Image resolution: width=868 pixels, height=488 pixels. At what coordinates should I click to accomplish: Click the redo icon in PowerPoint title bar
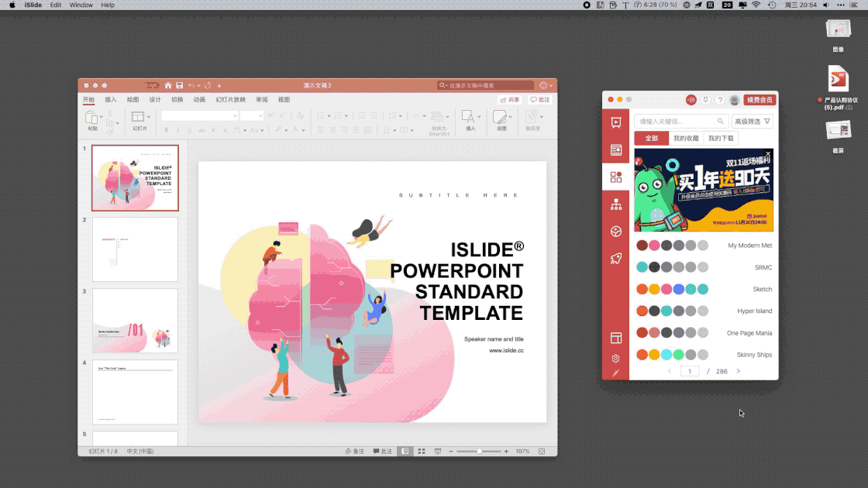tap(208, 85)
